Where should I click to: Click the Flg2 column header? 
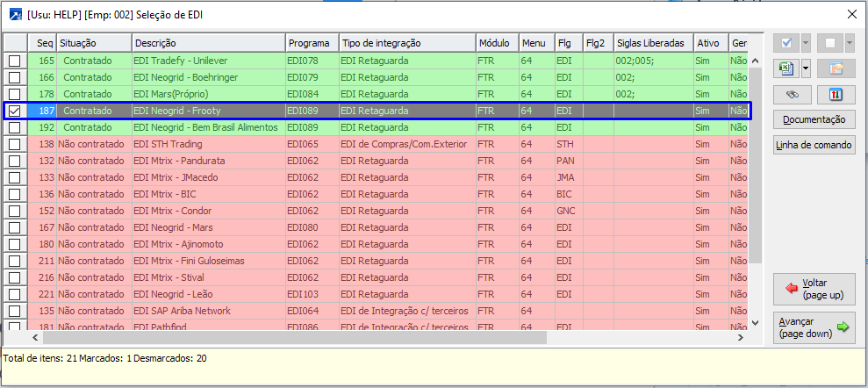click(598, 43)
